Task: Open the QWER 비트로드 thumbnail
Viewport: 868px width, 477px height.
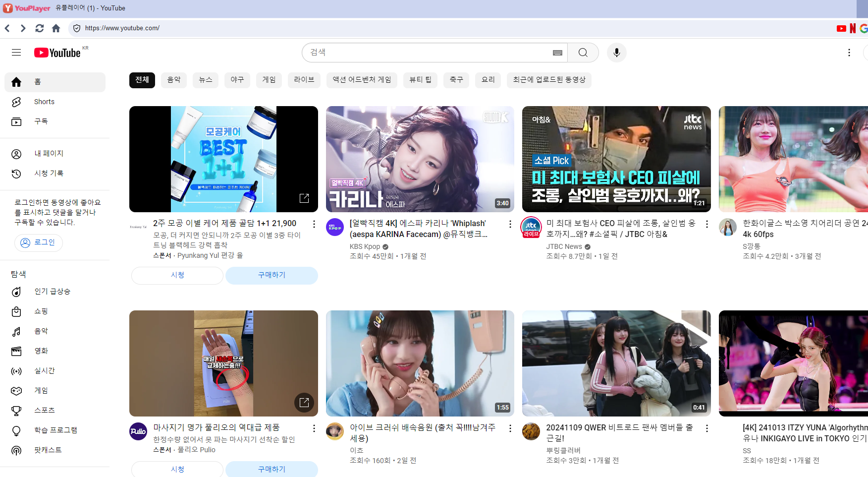Action: 616,363
